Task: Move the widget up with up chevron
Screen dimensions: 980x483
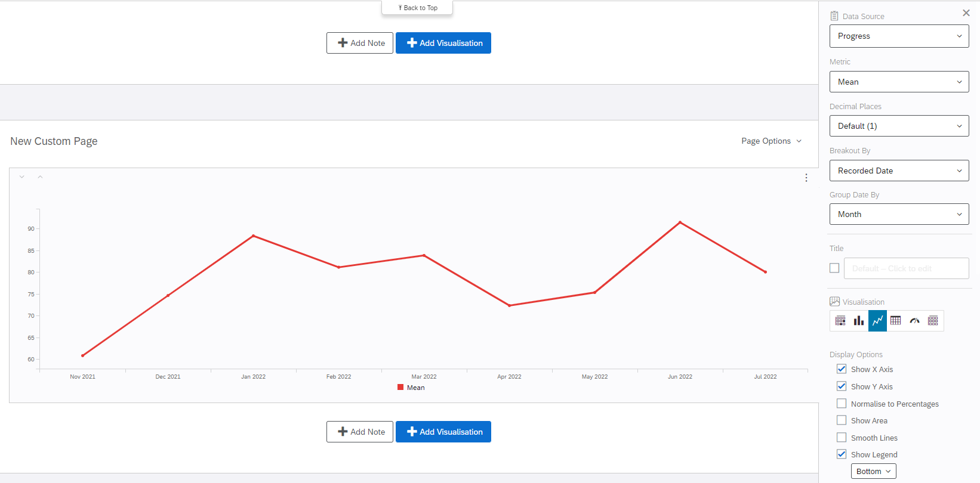Action: point(40,177)
